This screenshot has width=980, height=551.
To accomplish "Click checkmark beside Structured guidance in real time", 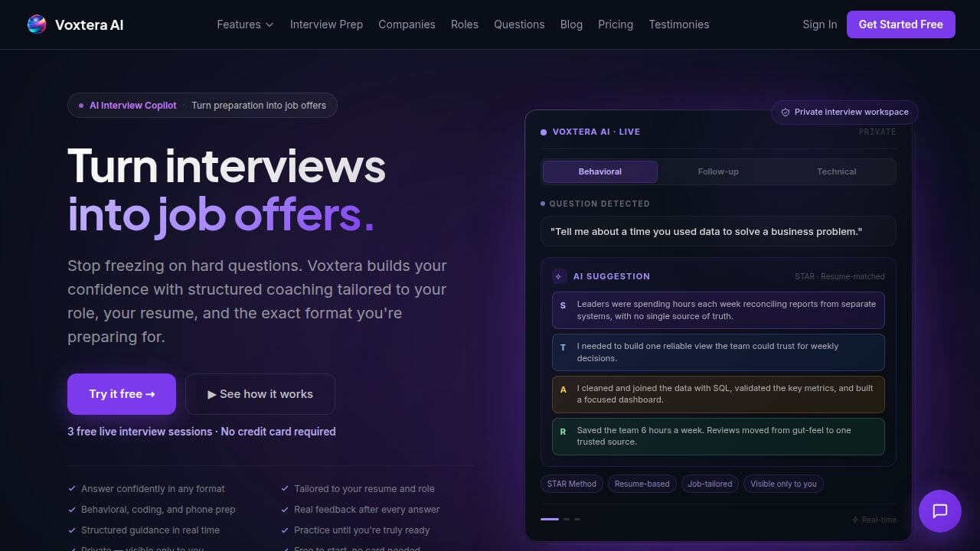I will click(72, 530).
